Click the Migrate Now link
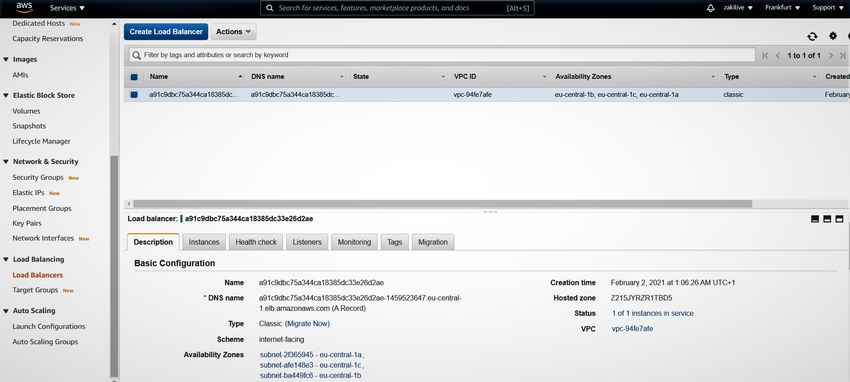The image size is (850, 382). coord(307,324)
